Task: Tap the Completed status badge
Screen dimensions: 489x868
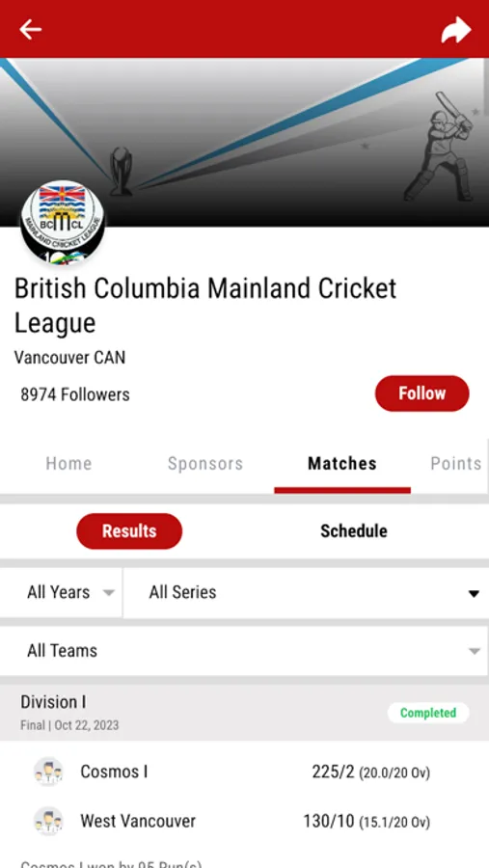Action: pyautogui.click(x=428, y=713)
